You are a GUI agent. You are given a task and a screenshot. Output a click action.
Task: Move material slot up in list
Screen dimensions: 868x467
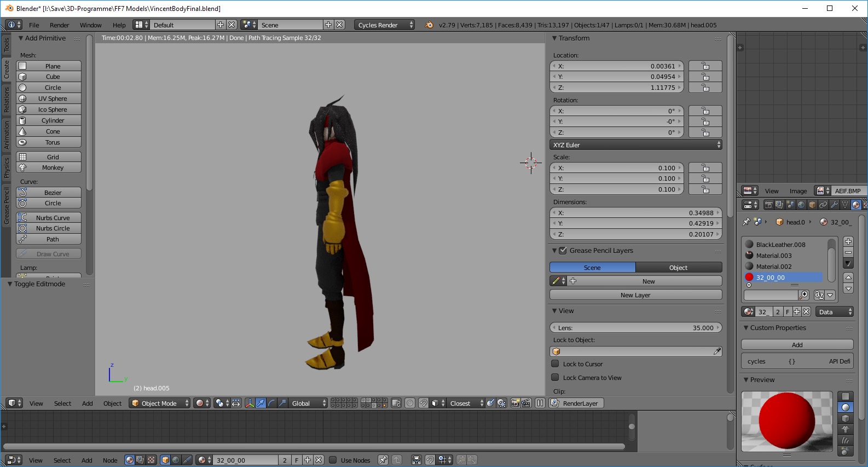coord(848,278)
